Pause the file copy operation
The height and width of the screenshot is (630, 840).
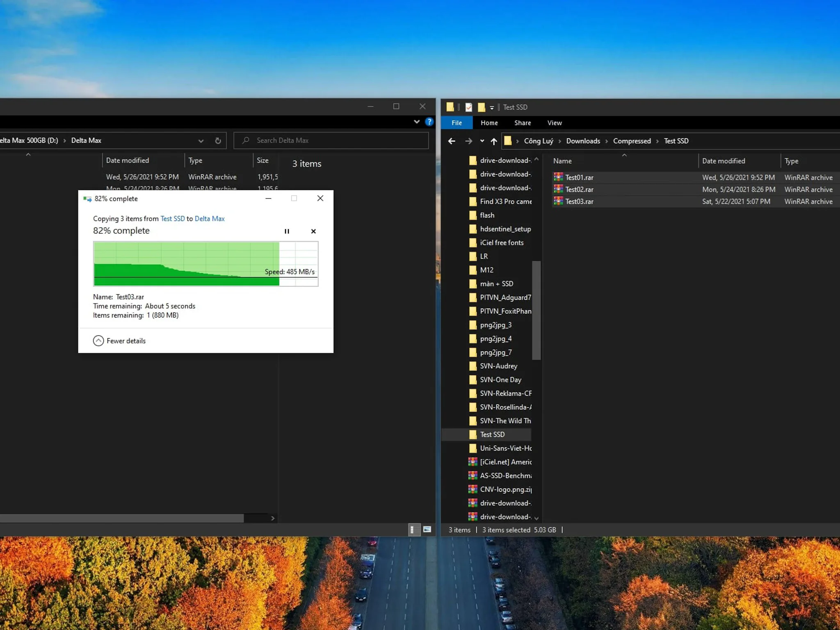click(287, 231)
